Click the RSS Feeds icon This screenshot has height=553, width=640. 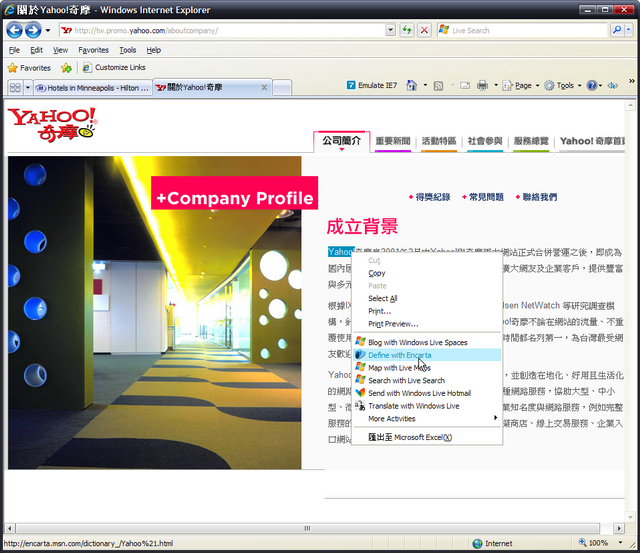[x=438, y=86]
